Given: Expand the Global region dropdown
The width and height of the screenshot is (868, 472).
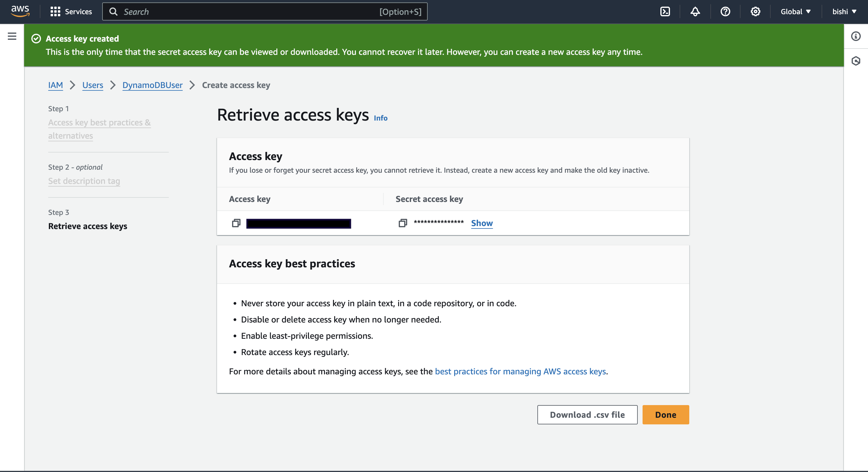Looking at the screenshot, I should click(x=795, y=12).
